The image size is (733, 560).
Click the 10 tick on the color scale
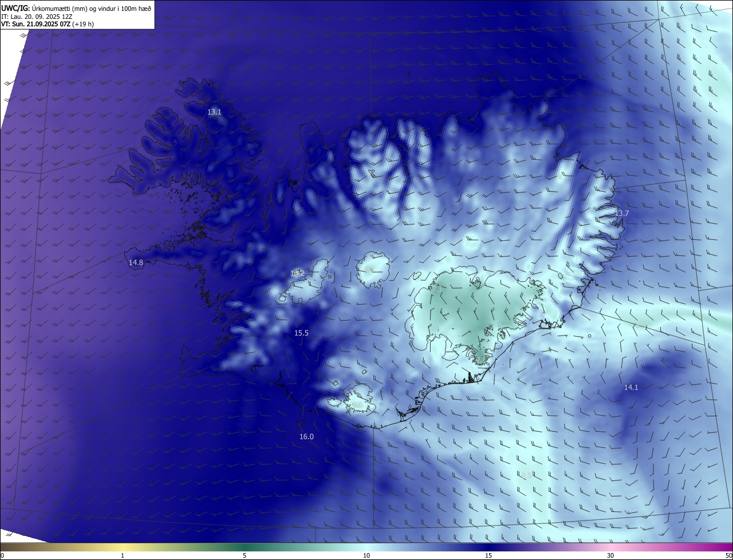pos(366,555)
